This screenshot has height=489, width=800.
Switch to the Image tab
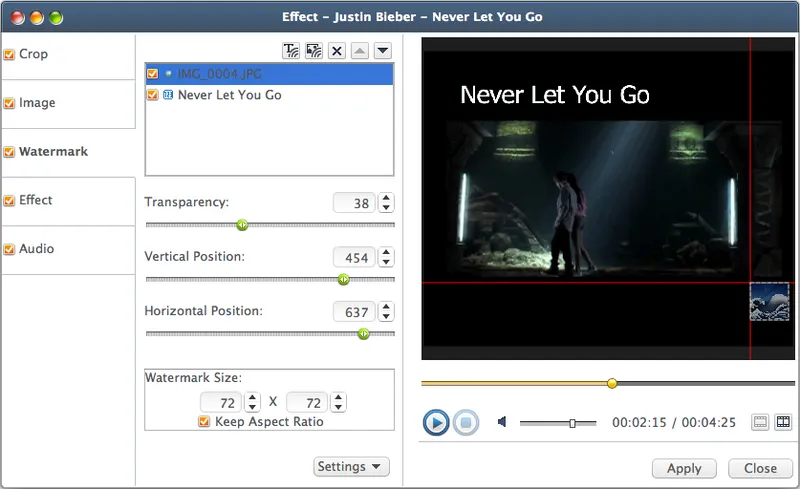(68, 103)
